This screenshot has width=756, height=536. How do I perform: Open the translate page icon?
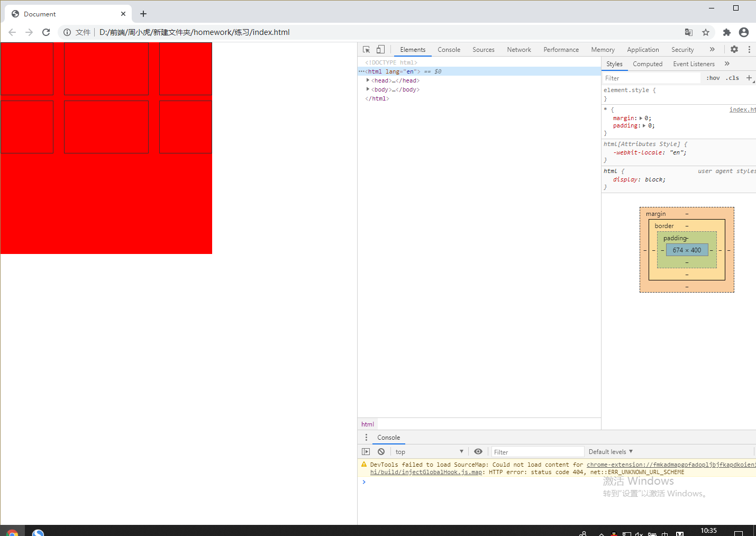click(x=689, y=32)
